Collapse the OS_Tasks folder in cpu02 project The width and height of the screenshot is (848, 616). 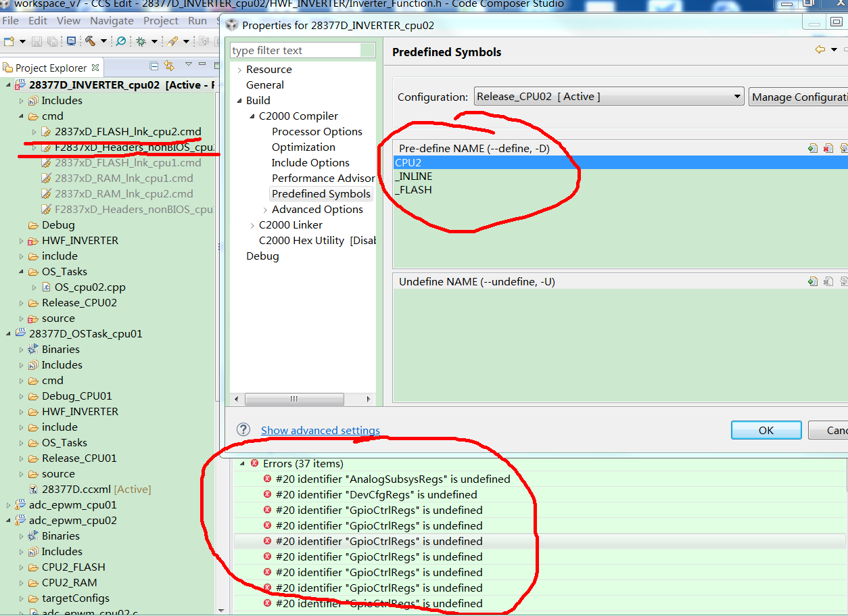22,272
